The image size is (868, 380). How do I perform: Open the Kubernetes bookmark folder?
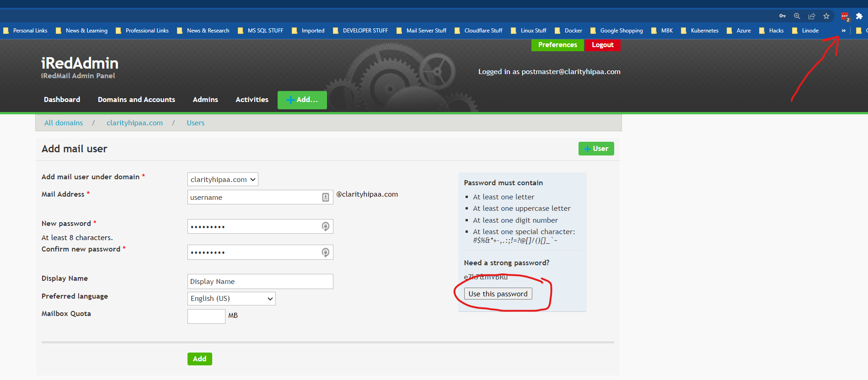[700, 31]
